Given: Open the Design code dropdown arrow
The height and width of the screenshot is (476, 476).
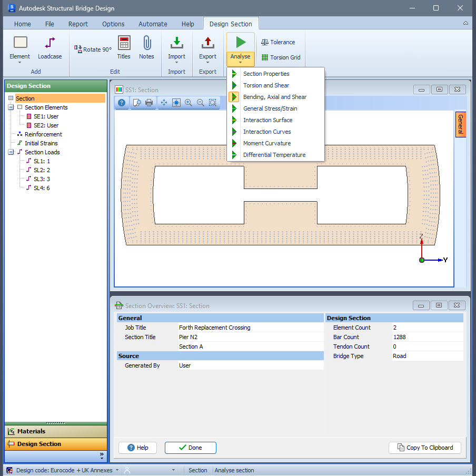Looking at the screenshot, I should tap(117, 470).
